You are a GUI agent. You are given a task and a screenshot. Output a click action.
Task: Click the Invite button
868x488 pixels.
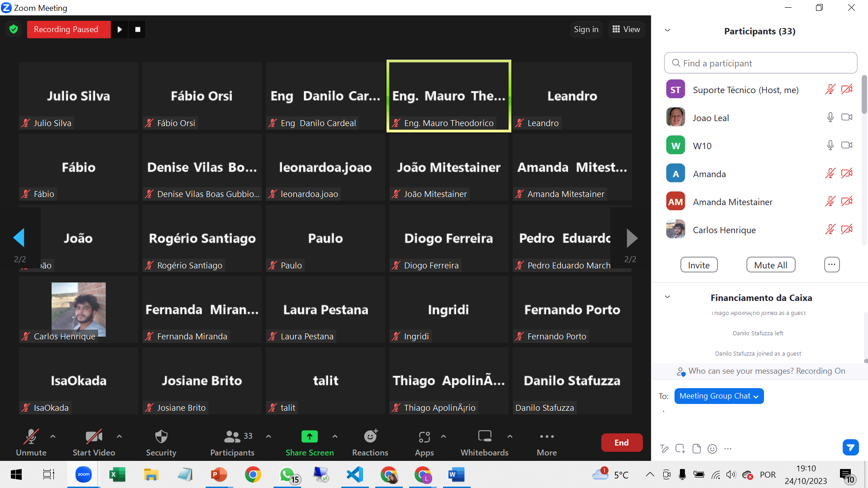(699, 265)
